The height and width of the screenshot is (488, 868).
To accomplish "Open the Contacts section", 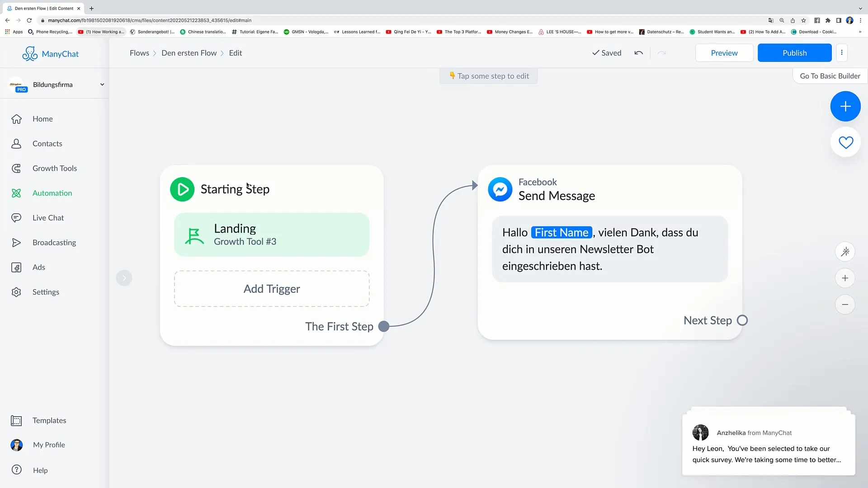I will click(x=47, y=144).
